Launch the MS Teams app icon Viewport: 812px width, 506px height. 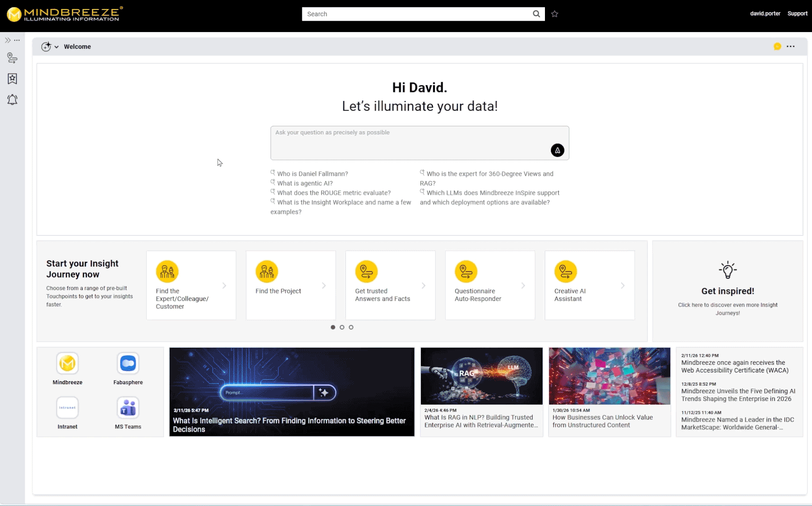(x=128, y=408)
